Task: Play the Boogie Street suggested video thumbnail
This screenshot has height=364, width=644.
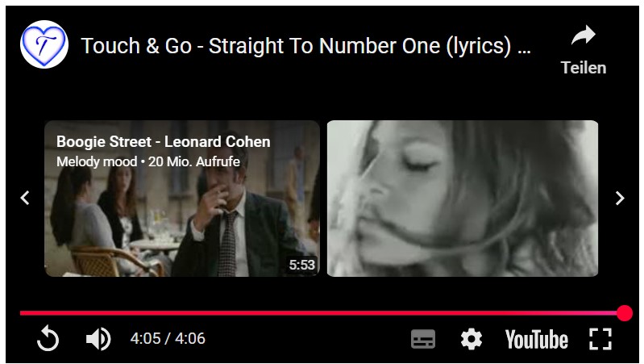Action: click(182, 199)
